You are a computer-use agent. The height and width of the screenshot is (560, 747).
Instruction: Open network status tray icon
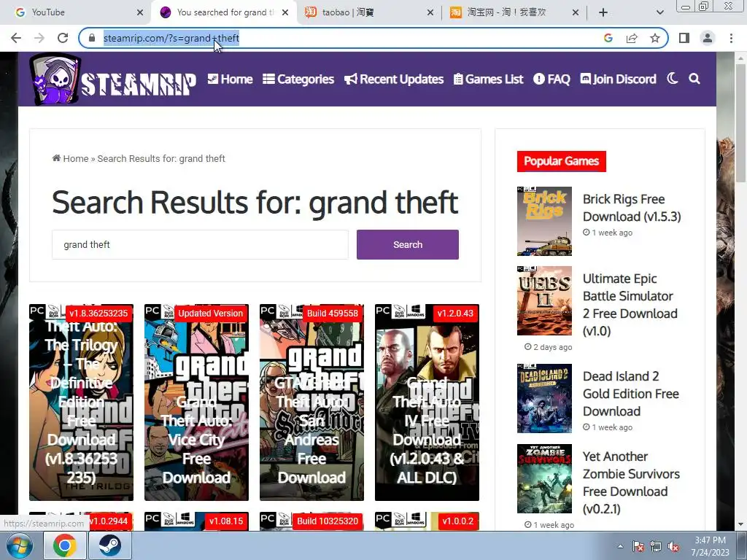click(x=656, y=546)
